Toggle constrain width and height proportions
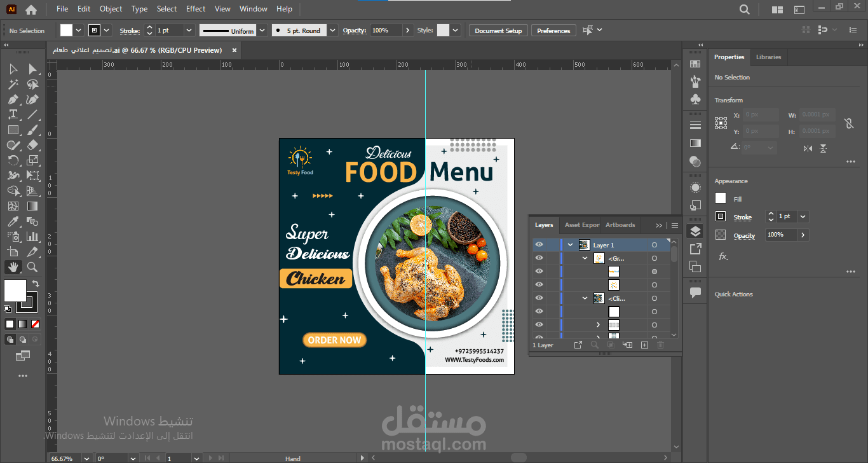 click(x=849, y=123)
